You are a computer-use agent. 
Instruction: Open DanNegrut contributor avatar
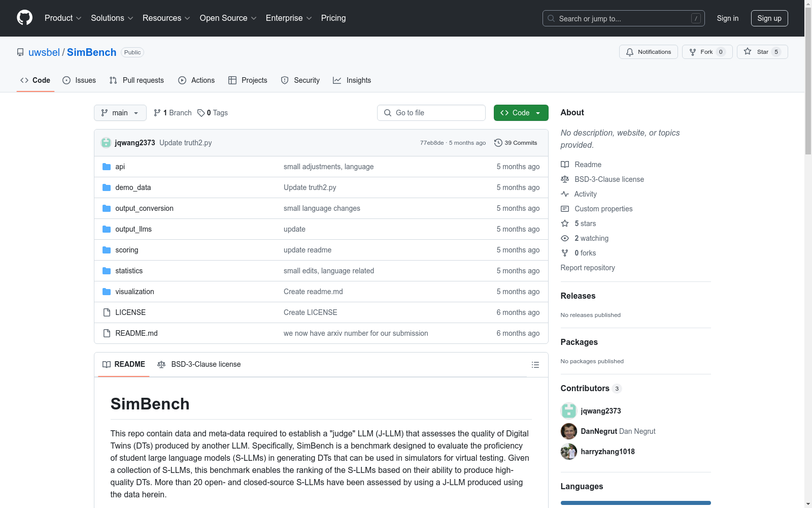[568, 431]
